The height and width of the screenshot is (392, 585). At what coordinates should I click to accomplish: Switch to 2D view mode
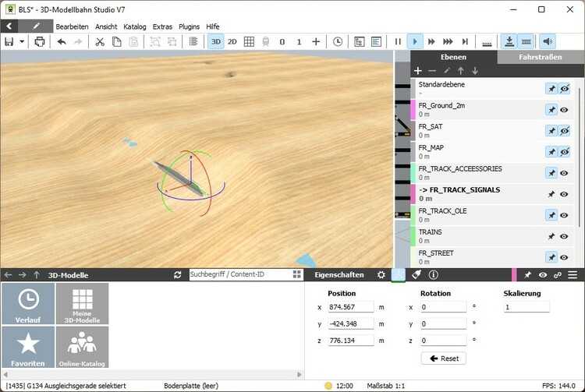(232, 41)
